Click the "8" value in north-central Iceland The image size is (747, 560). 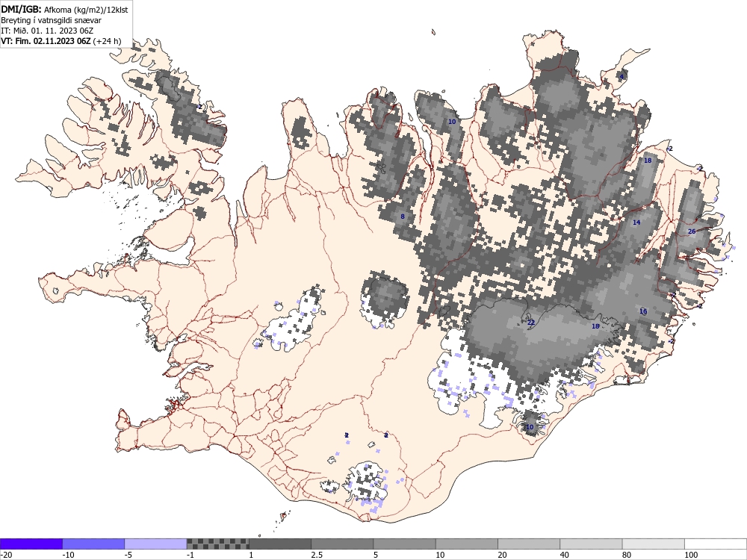tap(403, 217)
